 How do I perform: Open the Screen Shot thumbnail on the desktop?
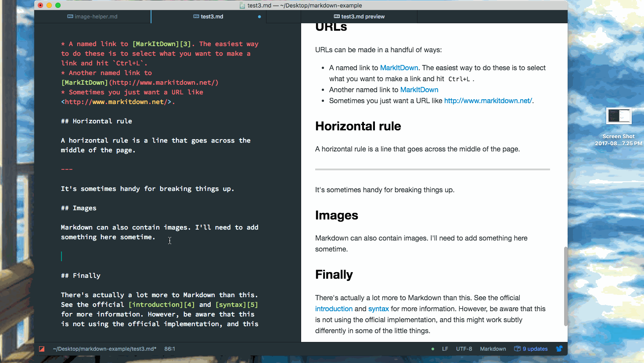click(619, 116)
